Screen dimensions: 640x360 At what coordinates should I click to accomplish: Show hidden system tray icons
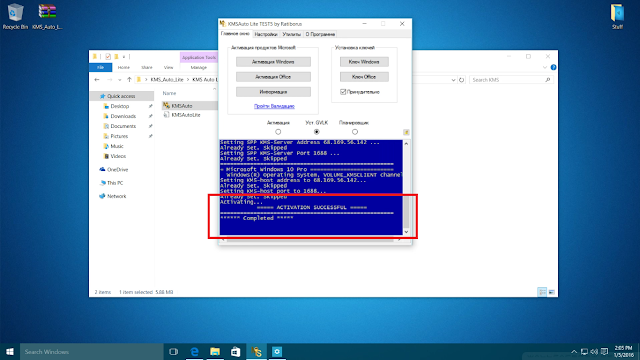(x=574, y=351)
